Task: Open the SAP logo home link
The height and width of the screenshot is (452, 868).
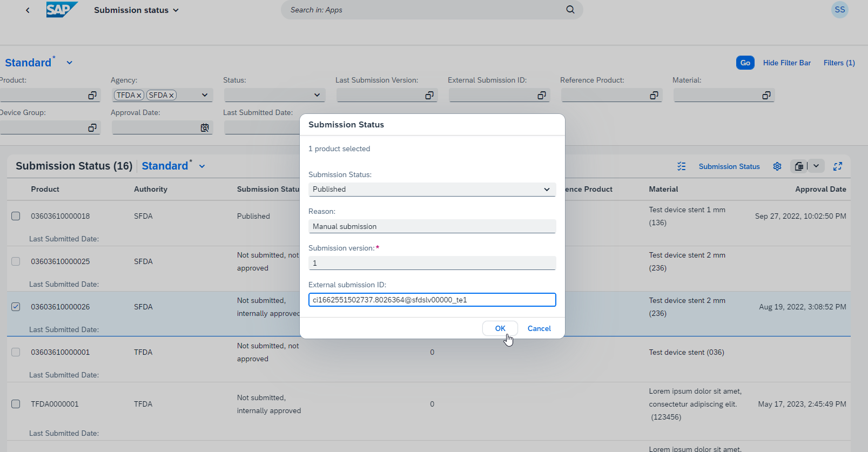Action: 62,10
